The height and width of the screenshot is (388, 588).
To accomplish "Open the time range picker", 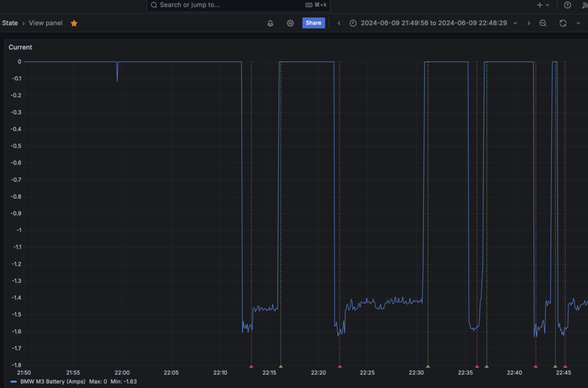I will pos(434,23).
